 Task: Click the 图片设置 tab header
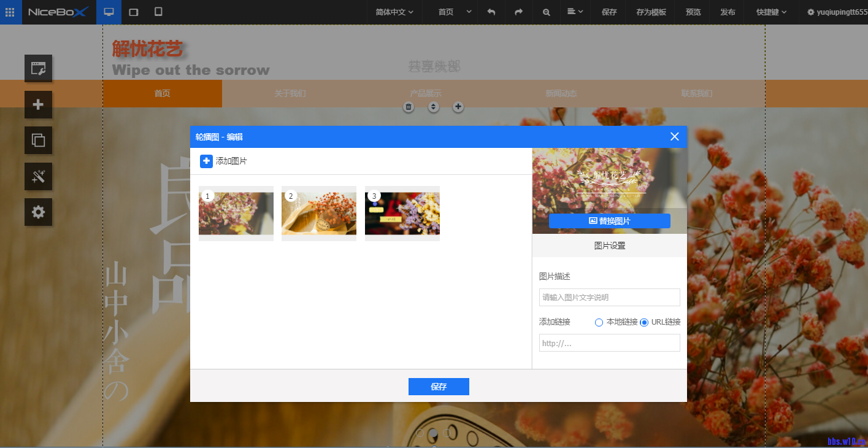coord(610,245)
